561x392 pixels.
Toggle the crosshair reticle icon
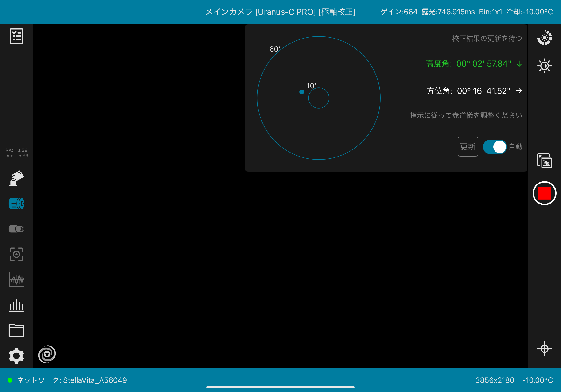[544, 349]
